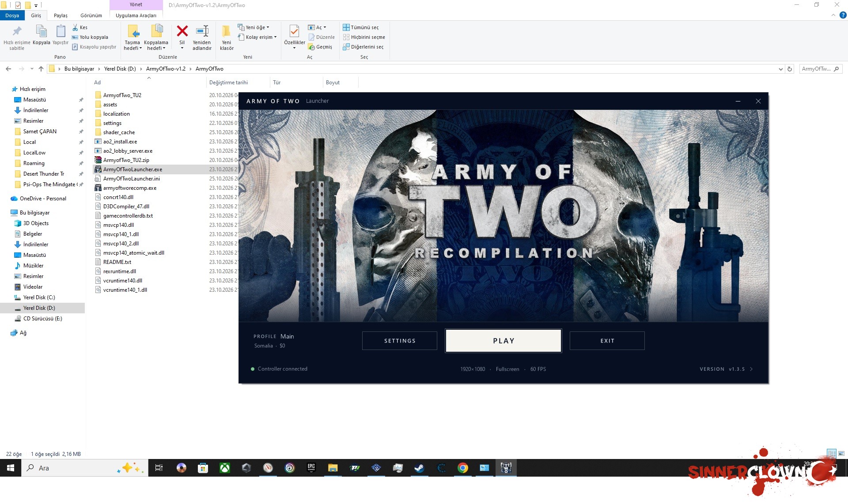Open the Epic Games taskbar icon

click(311, 468)
